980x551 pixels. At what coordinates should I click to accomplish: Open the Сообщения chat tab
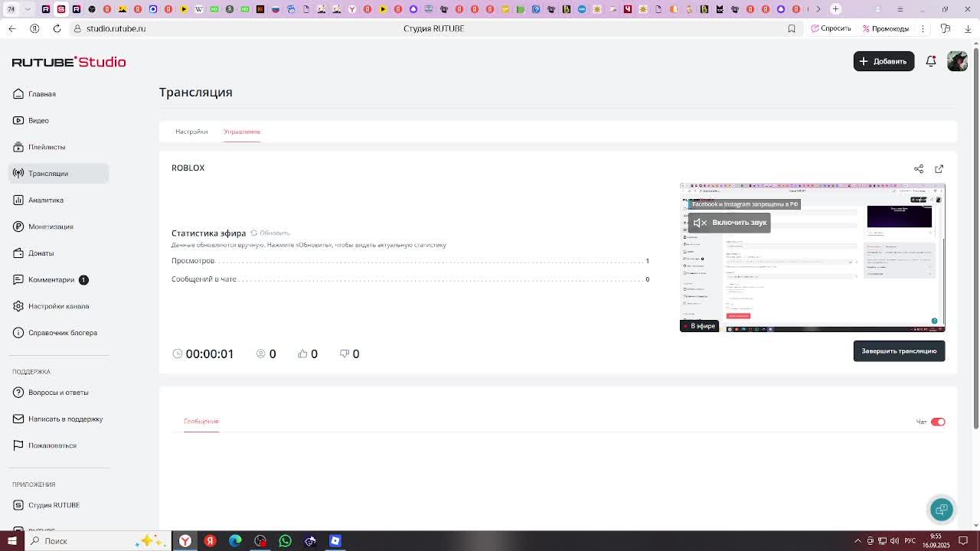tap(201, 421)
